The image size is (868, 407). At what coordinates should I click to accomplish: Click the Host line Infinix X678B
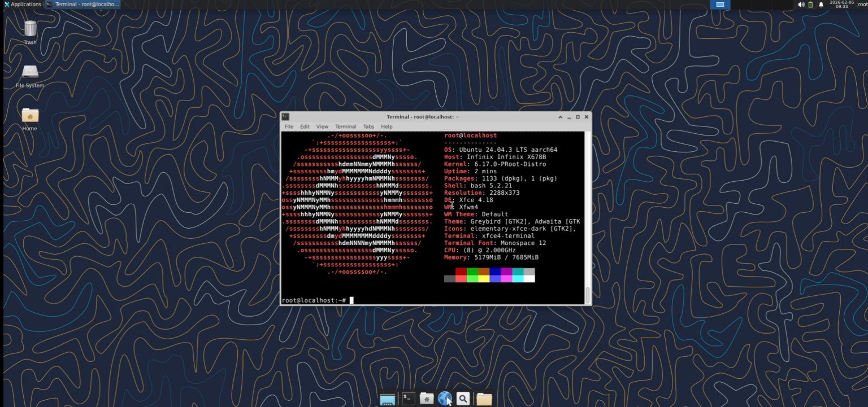point(495,157)
